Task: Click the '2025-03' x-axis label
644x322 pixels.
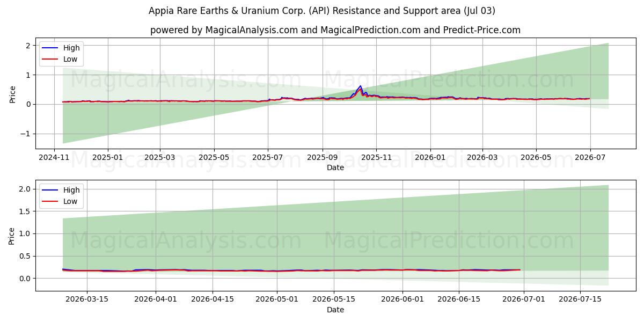Action: click(160, 158)
